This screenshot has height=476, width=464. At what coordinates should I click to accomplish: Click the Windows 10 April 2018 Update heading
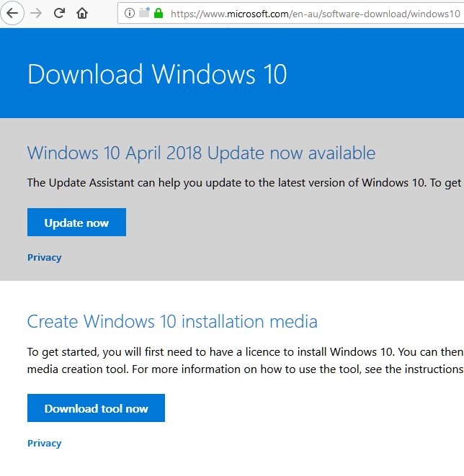pyautogui.click(x=201, y=153)
